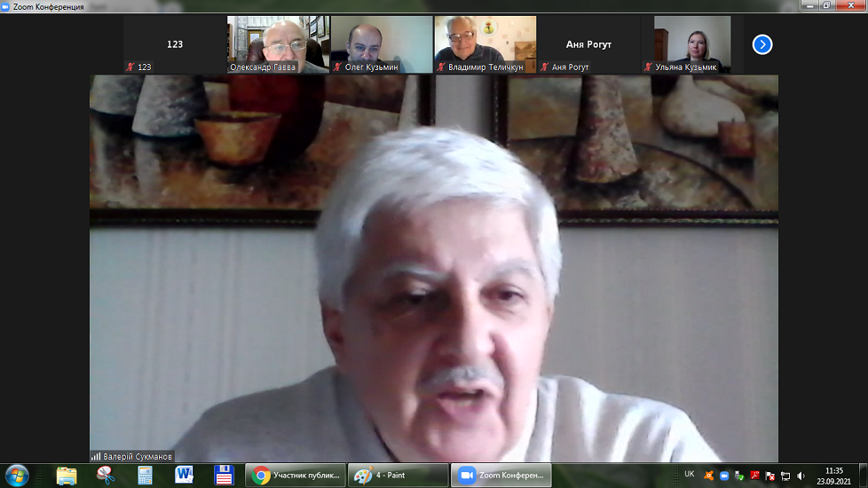The height and width of the screenshot is (488, 868).
Task: Show next participants with the blue arrow
Action: click(x=762, y=44)
